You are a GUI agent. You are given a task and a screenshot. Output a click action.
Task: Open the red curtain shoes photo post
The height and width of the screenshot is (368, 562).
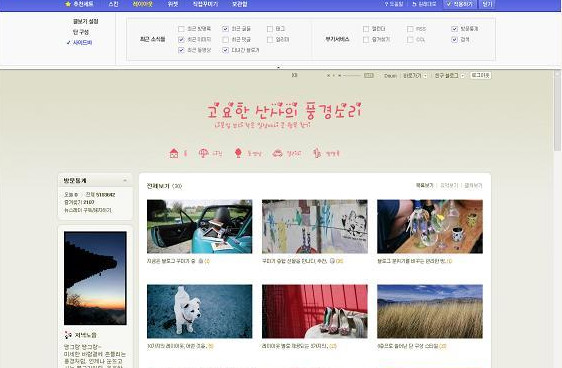315,311
